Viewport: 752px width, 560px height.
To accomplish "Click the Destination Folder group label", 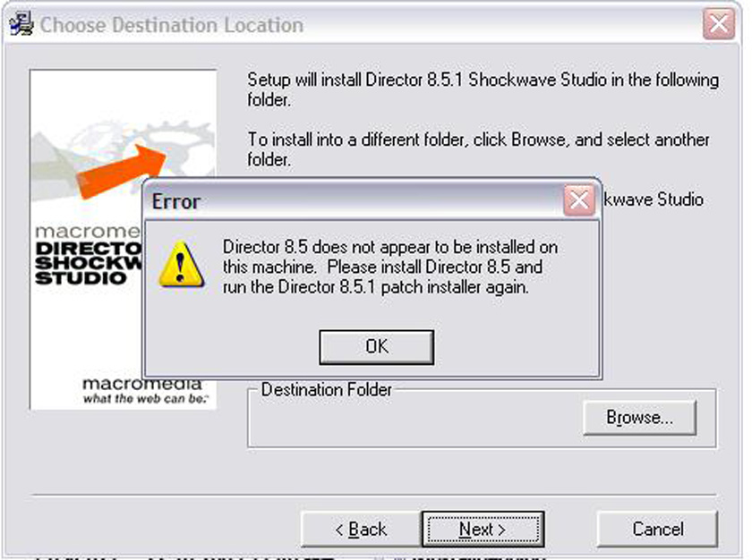I will (x=326, y=389).
